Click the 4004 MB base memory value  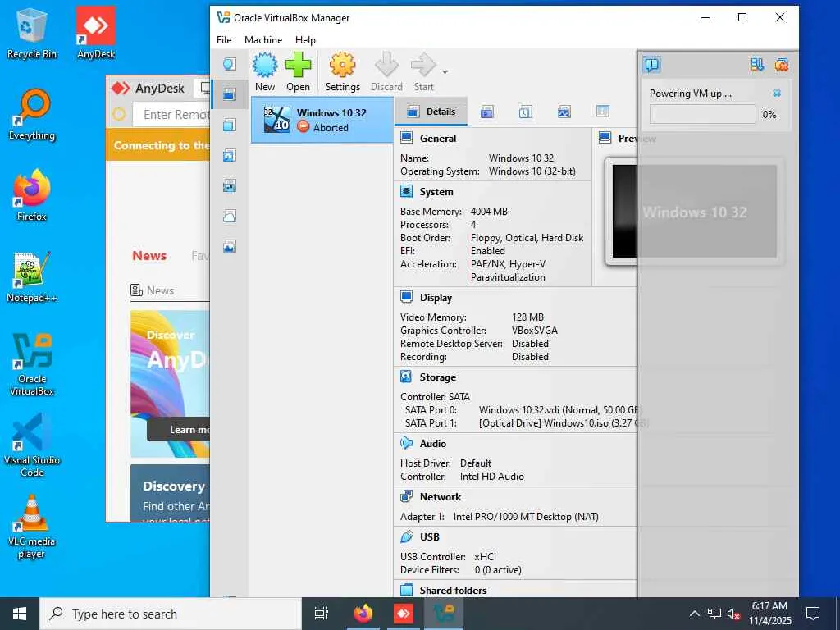click(x=489, y=211)
